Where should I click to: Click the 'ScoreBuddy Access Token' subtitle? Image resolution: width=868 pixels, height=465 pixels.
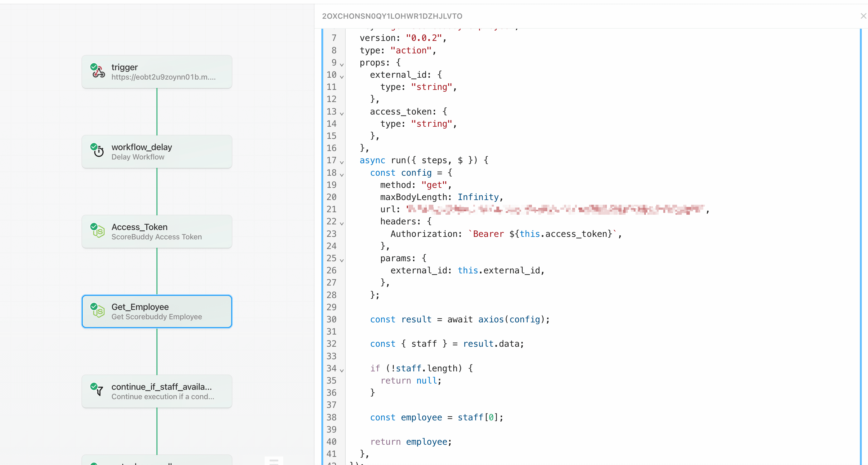coord(156,237)
